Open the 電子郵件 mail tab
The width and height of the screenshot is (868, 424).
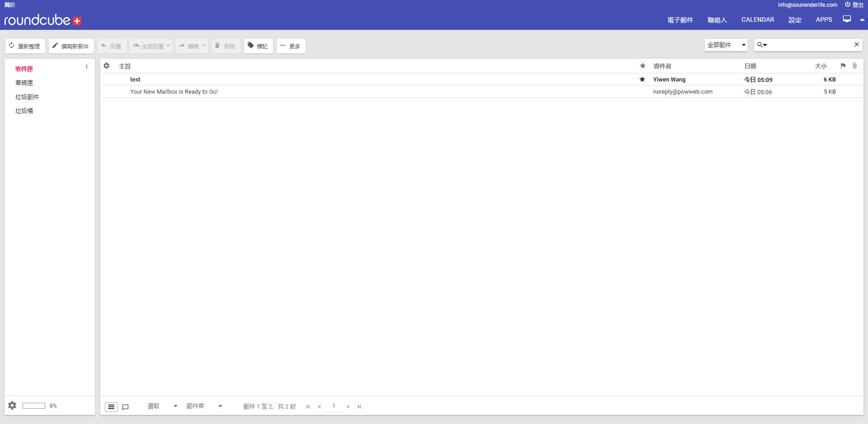(680, 20)
